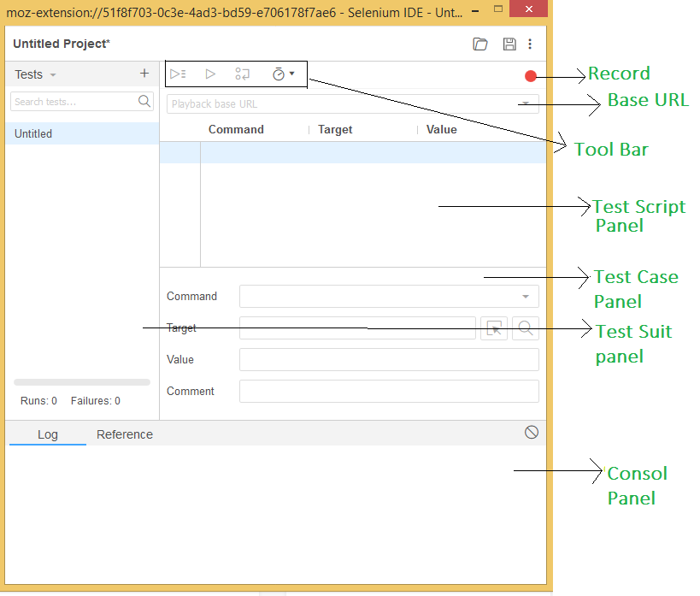Viewport: 700px width, 596px height.
Task: Click Failures: 0 status text
Action: (x=96, y=401)
